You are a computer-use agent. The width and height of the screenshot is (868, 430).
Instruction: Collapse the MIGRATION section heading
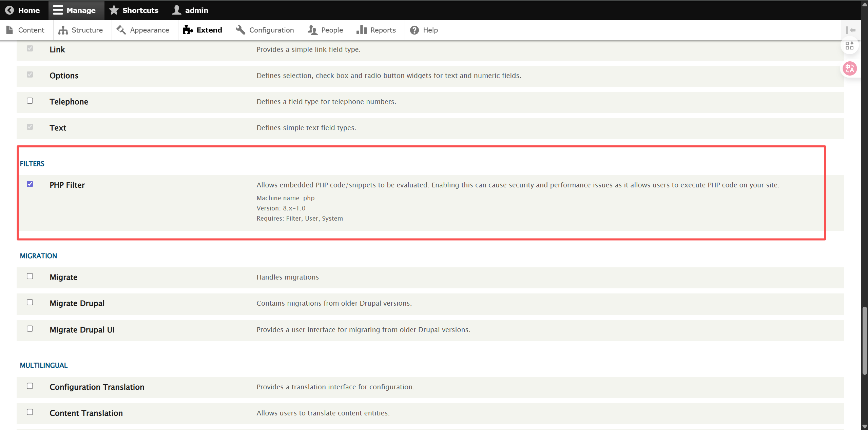pos(38,256)
